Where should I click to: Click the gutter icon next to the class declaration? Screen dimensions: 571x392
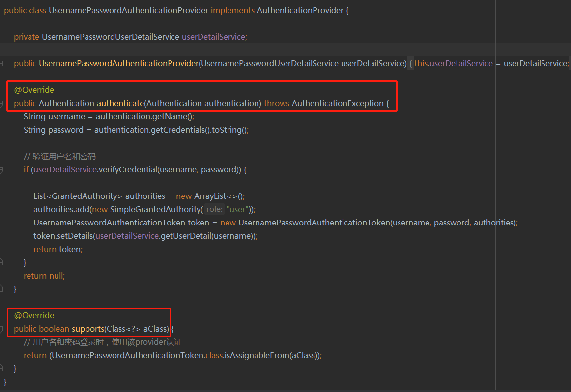3,10
